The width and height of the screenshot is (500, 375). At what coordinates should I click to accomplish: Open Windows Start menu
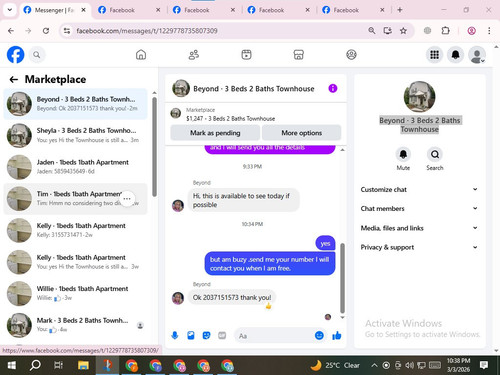(x=12, y=365)
